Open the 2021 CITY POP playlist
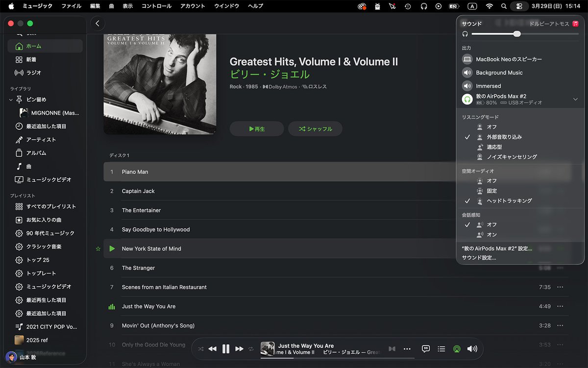588x368 pixels. tap(45, 326)
